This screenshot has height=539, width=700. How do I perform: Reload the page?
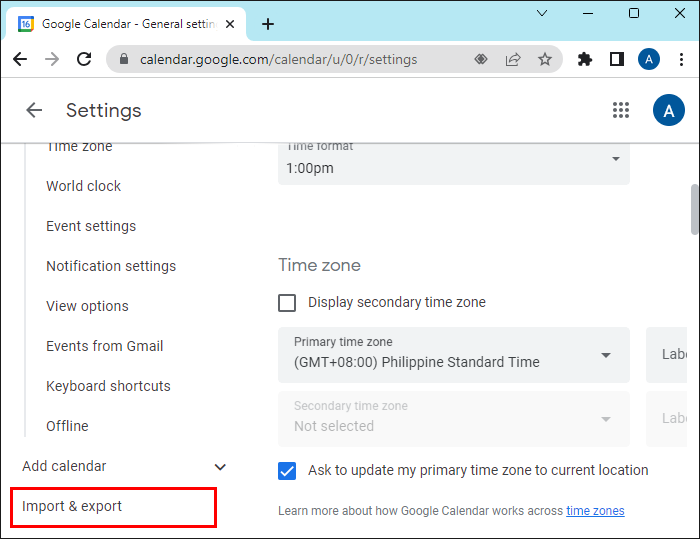tap(82, 59)
